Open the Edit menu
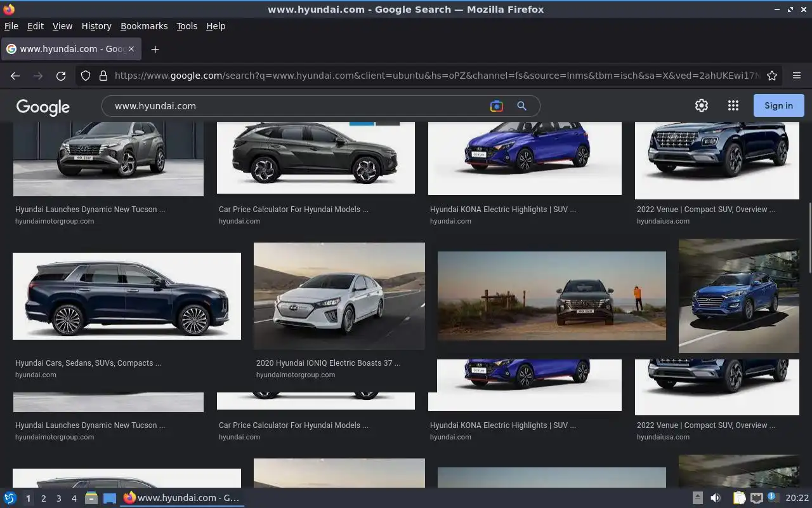The width and height of the screenshot is (812, 508). coord(36,26)
